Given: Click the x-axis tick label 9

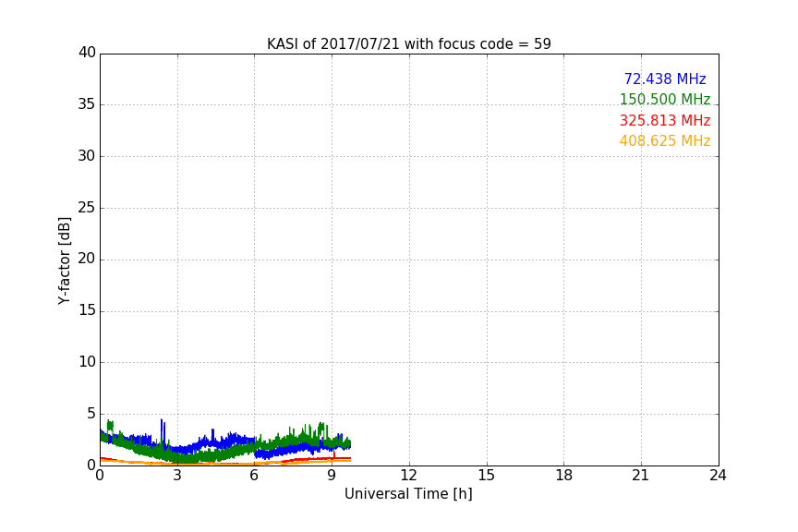Looking at the screenshot, I should [x=332, y=476].
